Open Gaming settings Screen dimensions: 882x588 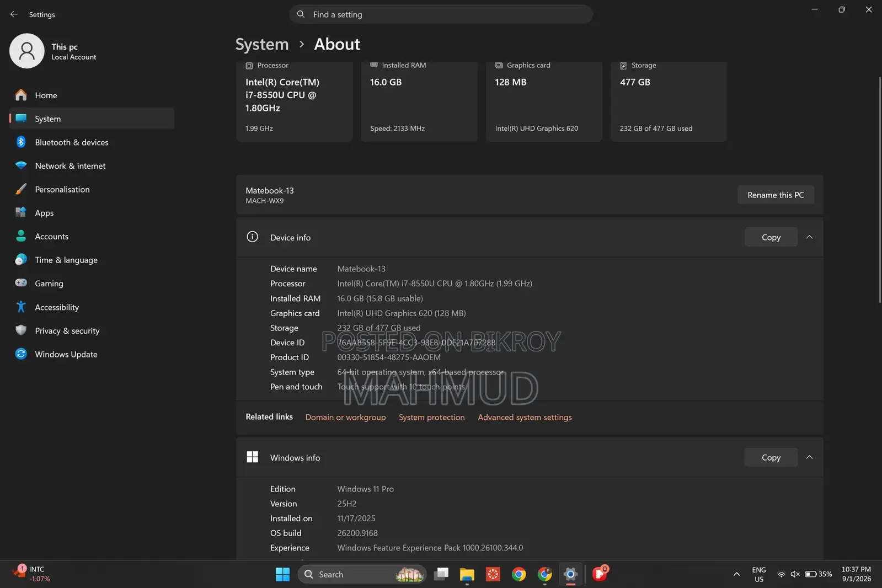(92, 284)
